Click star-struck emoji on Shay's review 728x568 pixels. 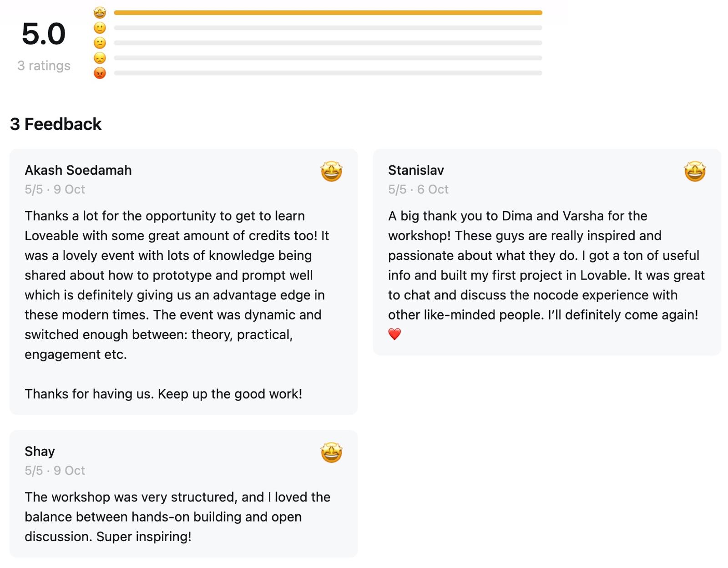(331, 452)
